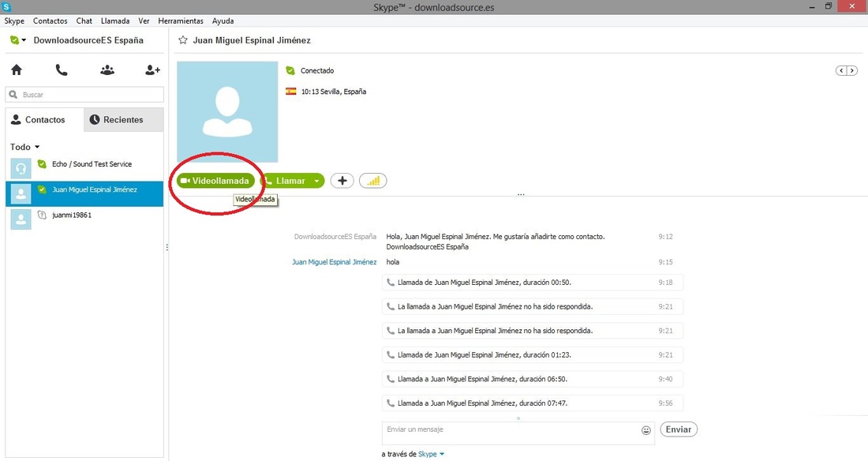Switch to the Contactos tab

click(x=45, y=120)
